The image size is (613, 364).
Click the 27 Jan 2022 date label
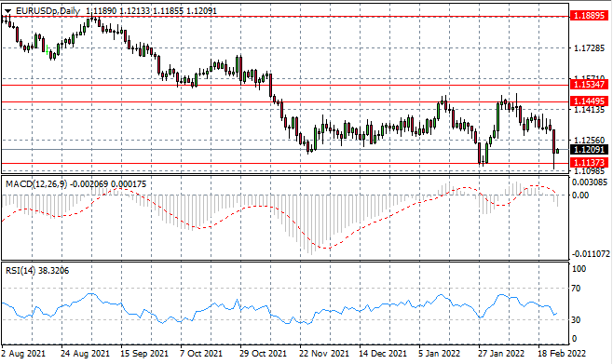pos(501,354)
